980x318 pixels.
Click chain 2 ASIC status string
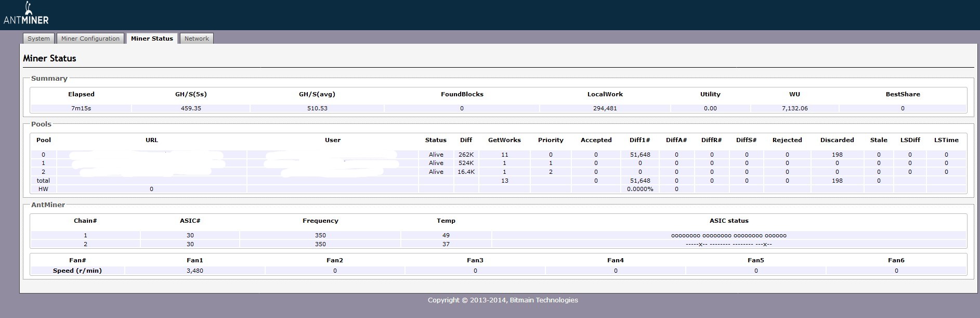pyautogui.click(x=729, y=244)
